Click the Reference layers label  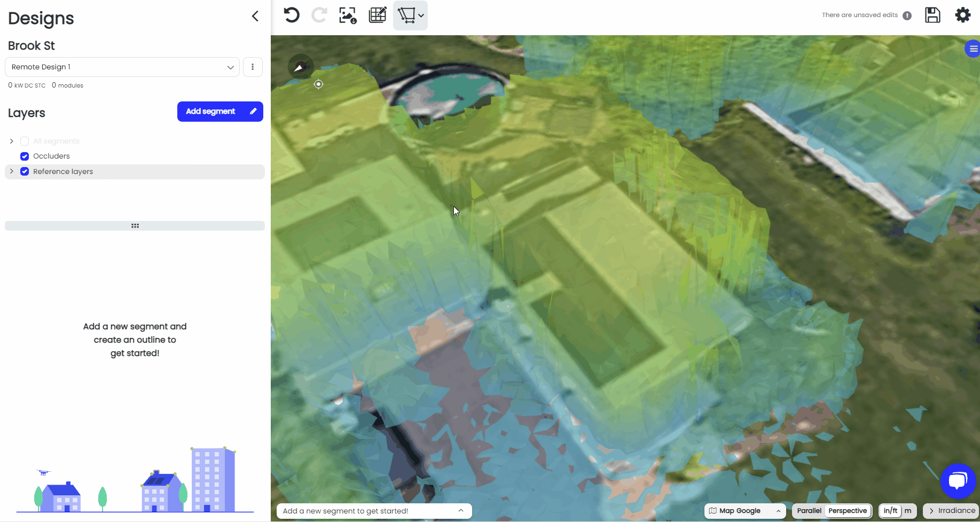point(63,171)
